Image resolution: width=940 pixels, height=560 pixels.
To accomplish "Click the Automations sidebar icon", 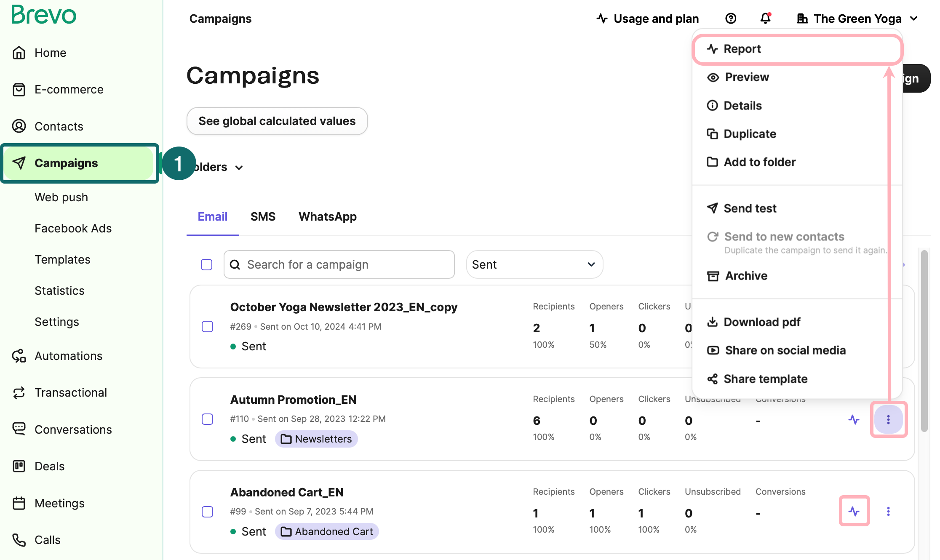I will pyautogui.click(x=19, y=356).
